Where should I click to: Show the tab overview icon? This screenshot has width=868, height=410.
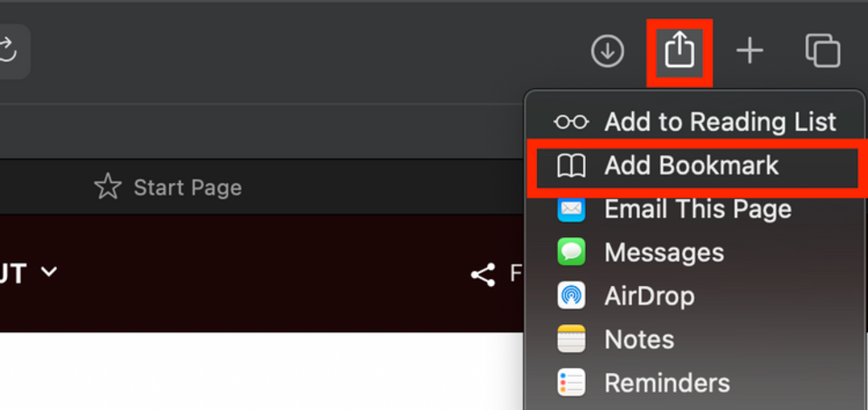click(823, 51)
